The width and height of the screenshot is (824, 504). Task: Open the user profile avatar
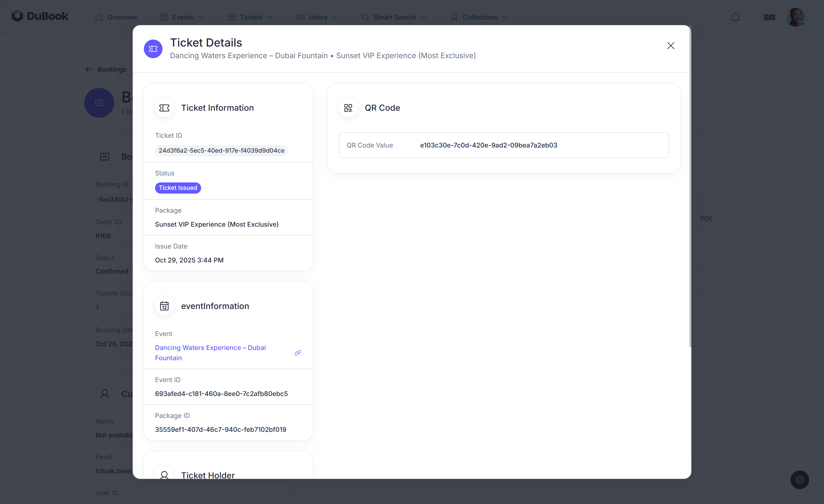pyautogui.click(x=796, y=17)
